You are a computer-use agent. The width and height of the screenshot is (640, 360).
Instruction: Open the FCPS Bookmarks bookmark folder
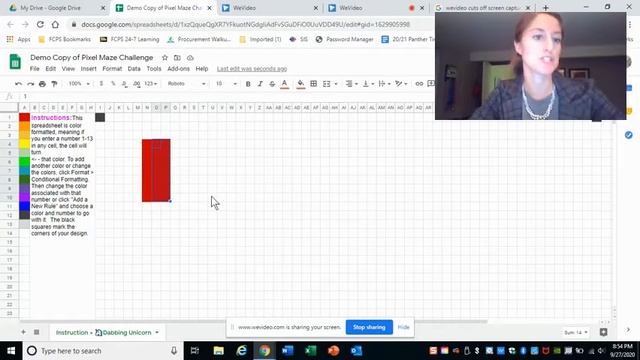pos(64,39)
